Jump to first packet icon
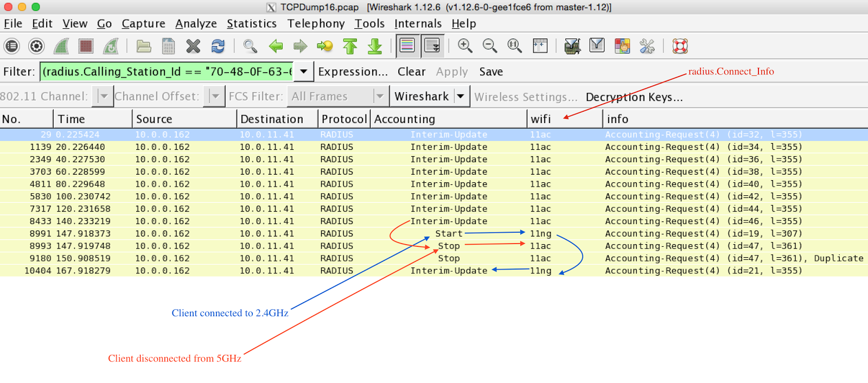 click(x=350, y=46)
